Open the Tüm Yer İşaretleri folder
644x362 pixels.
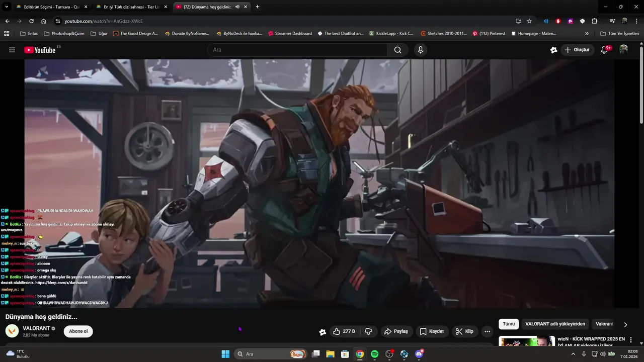coord(619,34)
